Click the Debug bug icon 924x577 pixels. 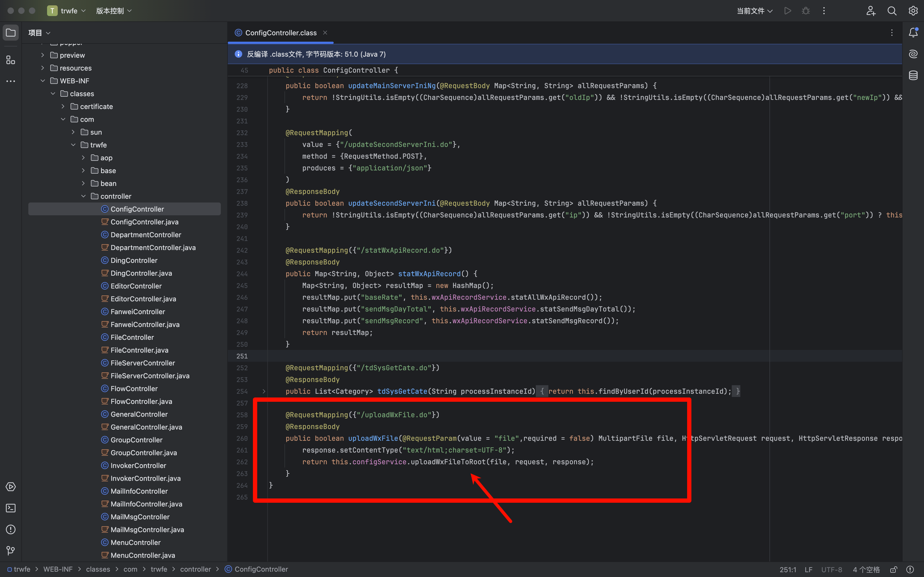(806, 11)
